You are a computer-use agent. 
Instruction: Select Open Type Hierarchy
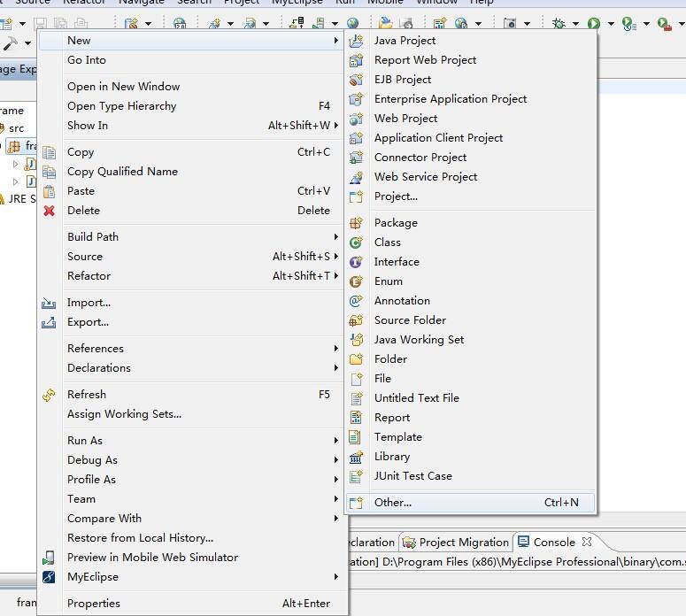pos(190,106)
